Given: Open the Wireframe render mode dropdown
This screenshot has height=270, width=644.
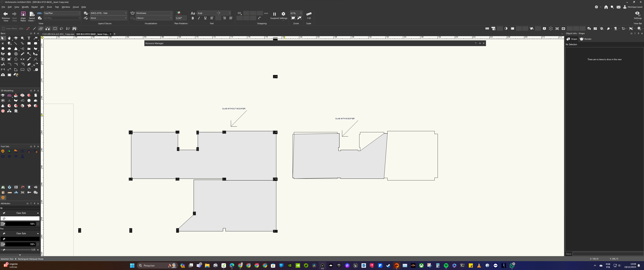Looking at the screenshot, I should tap(171, 13).
